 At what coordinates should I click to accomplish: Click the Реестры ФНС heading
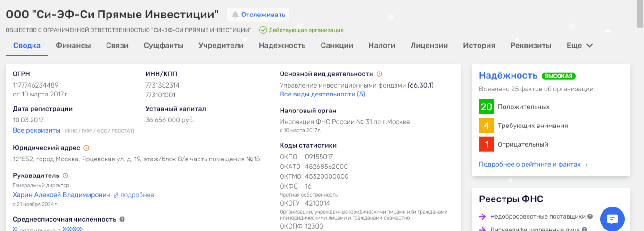tap(511, 199)
